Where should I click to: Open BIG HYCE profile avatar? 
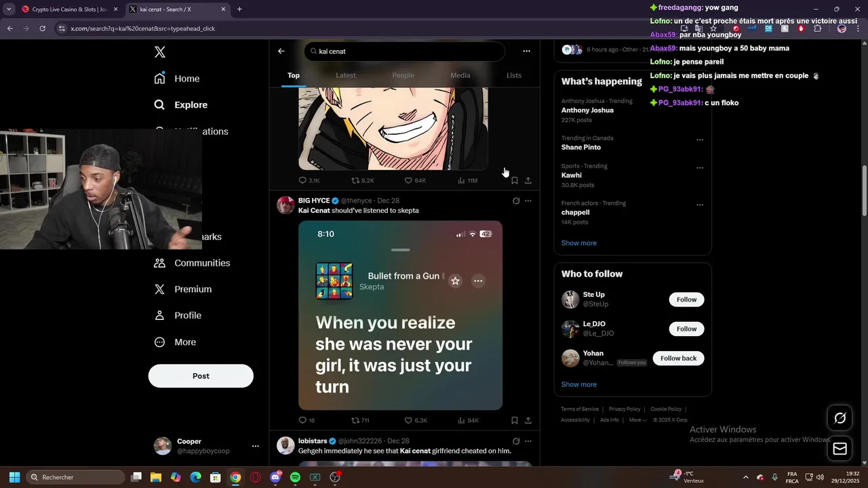[x=285, y=205]
